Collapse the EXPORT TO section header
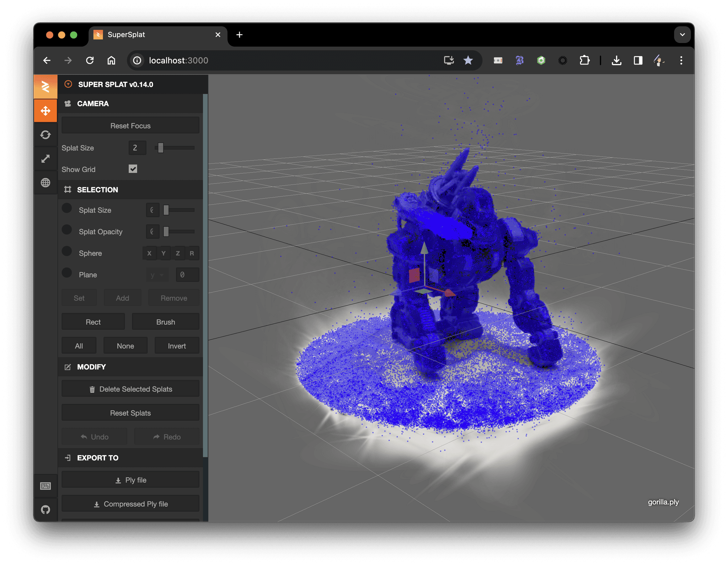Viewport: 728px width, 566px height. click(130, 458)
